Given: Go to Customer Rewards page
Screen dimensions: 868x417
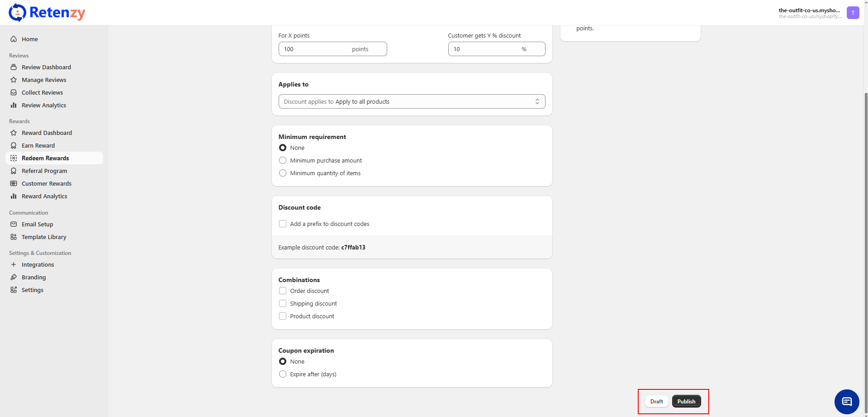Looking at the screenshot, I should tap(47, 183).
